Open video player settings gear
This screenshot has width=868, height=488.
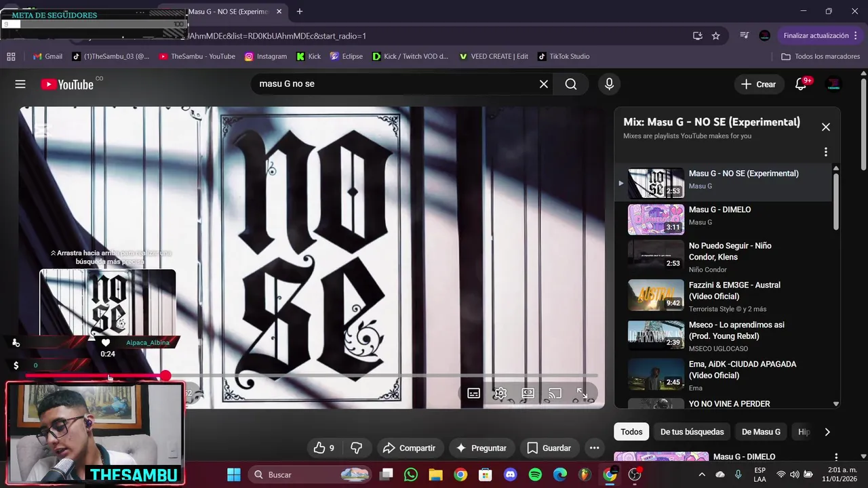(x=500, y=393)
